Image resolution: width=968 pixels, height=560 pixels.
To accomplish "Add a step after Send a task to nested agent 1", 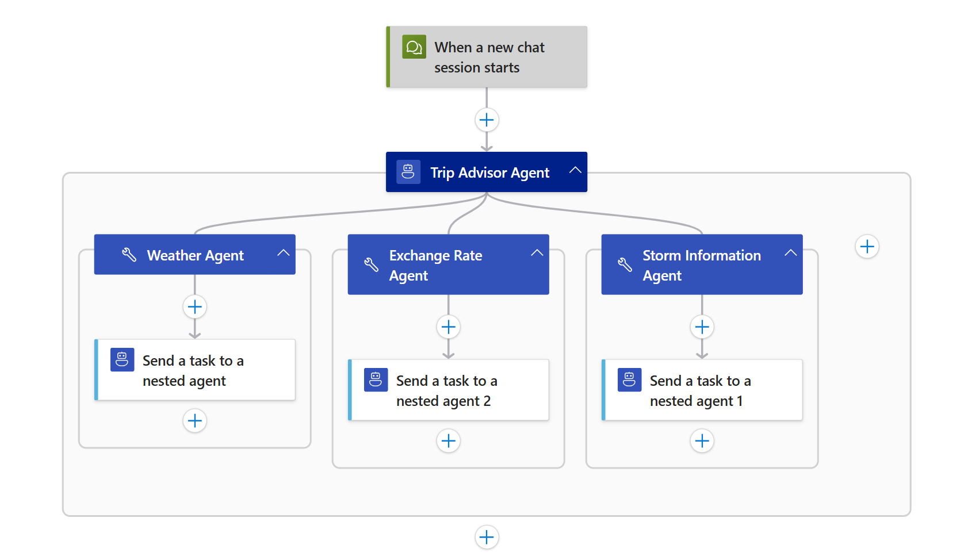I will [702, 440].
